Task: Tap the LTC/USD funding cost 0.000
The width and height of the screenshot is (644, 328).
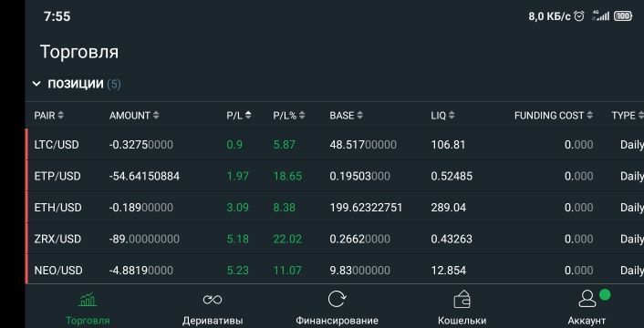Action: tap(578, 145)
